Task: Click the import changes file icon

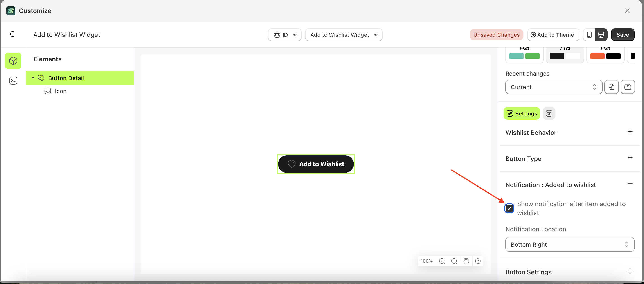Action: pyautogui.click(x=612, y=87)
